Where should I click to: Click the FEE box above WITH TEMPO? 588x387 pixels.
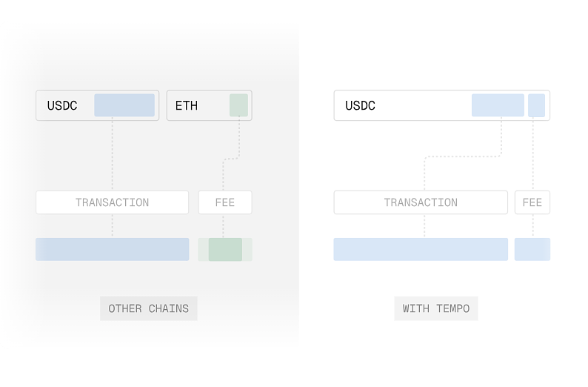[x=532, y=202]
